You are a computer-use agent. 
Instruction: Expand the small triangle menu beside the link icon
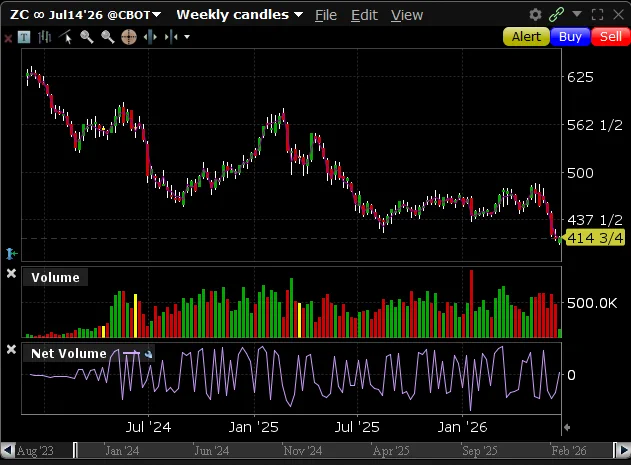click(577, 14)
